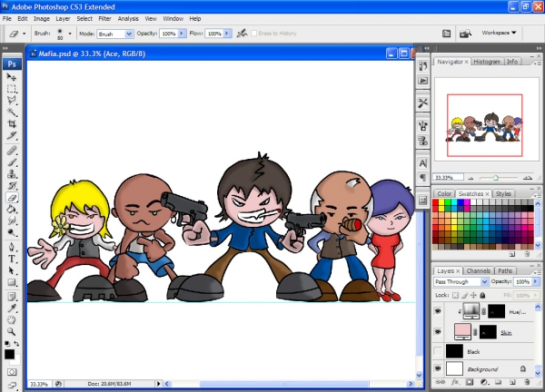Select the Rectangle shape tool
The width and height of the screenshot is (545, 392).
(x=12, y=282)
